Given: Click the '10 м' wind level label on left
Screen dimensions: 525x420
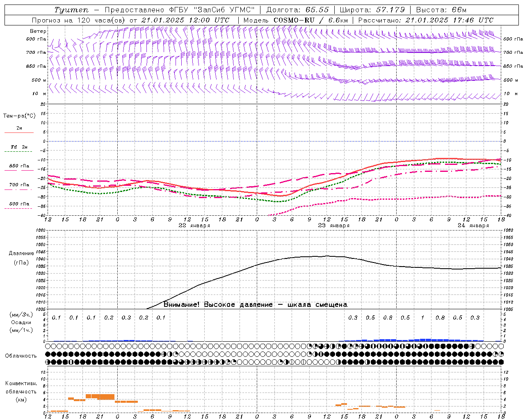Looking at the screenshot, I should tap(39, 94).
